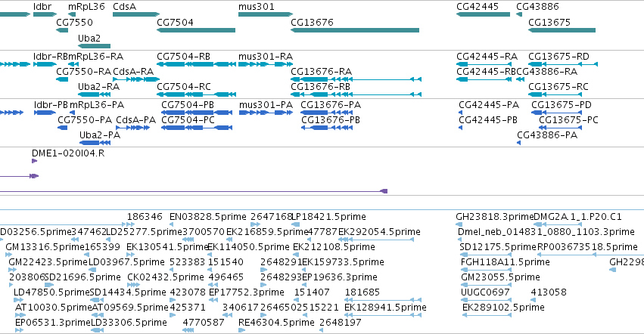This screenshot has width=644, height=334.
Task: Click the CK02432.5prime EST label
Action: click(x=166, y=277)
